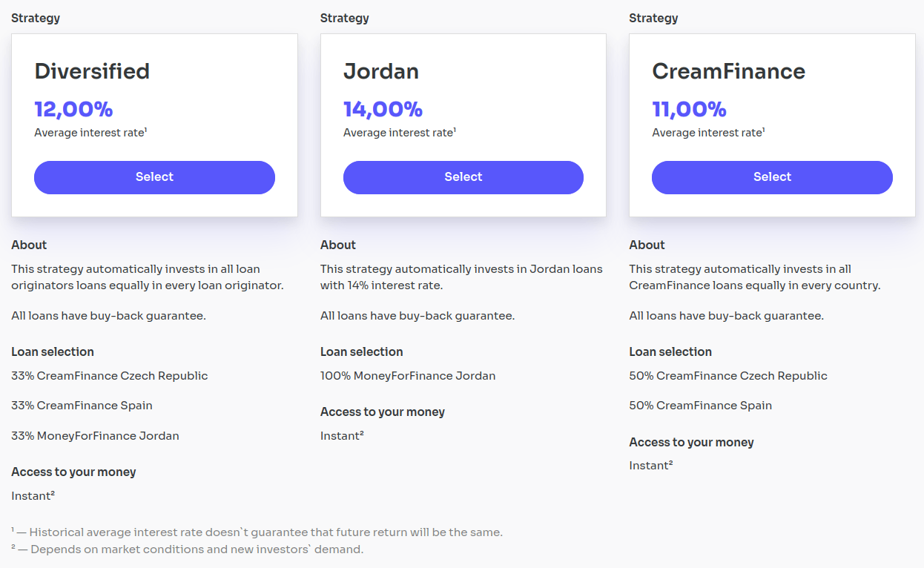
Task: Click the 12,00% interest rate
Action: click(x=73, y=109)
